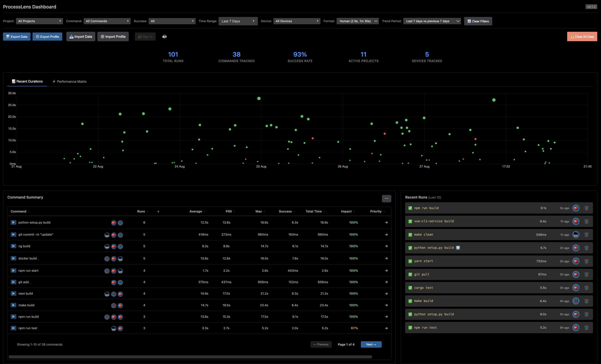This screenshot has height=364, width=601.
Task: Click the coffee cup icon in toolbar
Action: (x=164, y=36)
